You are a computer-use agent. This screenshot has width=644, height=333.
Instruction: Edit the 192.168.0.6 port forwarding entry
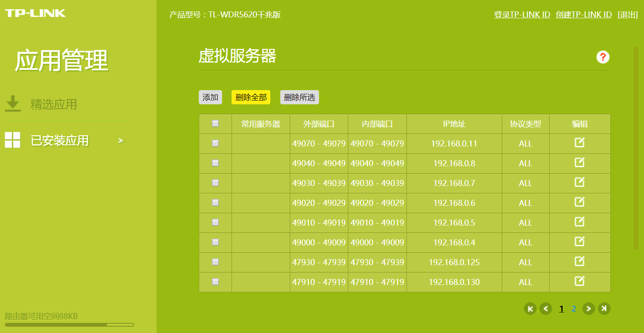pos(580,202)
